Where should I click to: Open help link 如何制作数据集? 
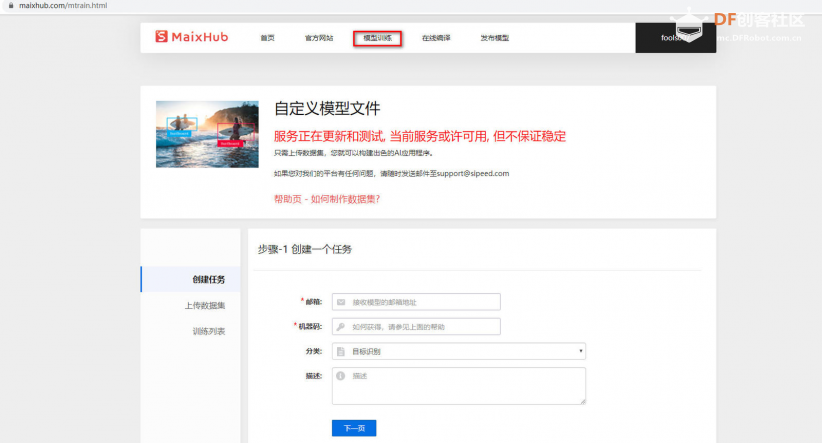tap(327, 199)
